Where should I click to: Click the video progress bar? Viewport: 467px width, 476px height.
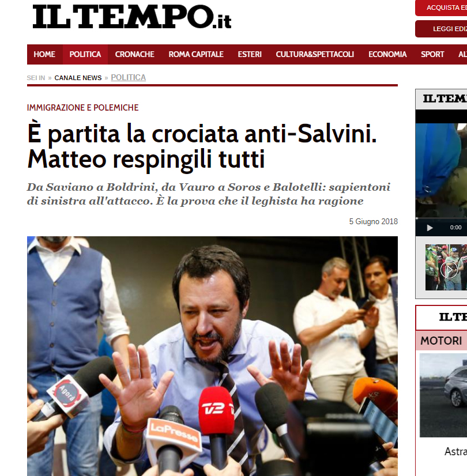[x=441, y=218]
